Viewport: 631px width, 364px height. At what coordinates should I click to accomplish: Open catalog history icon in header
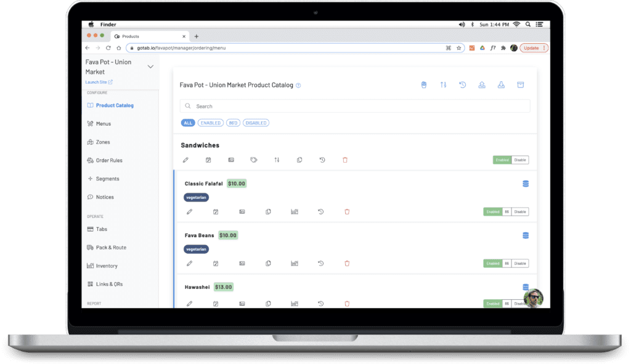tap(462, 85)
